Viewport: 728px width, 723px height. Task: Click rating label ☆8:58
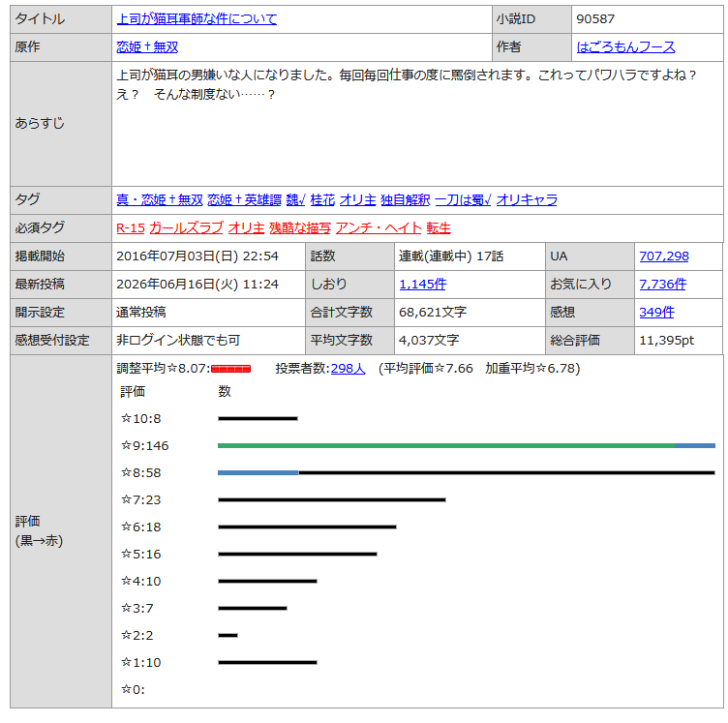coord(141,473)
